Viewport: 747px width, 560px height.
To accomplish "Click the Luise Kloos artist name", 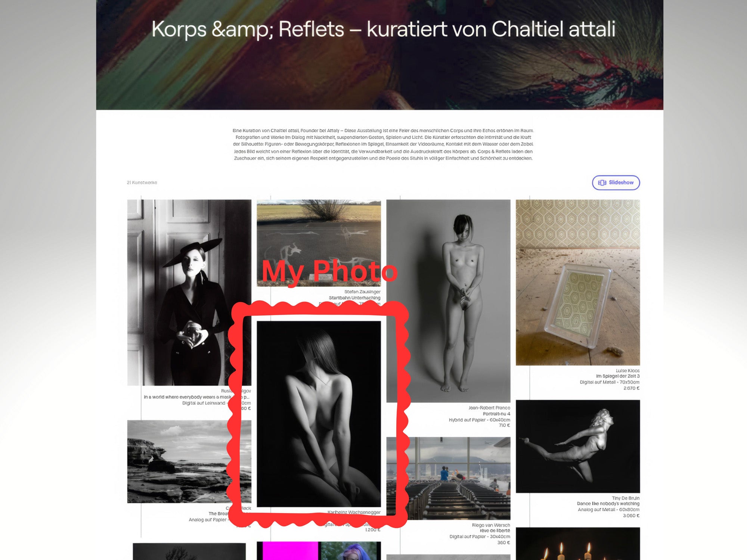I will (627, 371).
